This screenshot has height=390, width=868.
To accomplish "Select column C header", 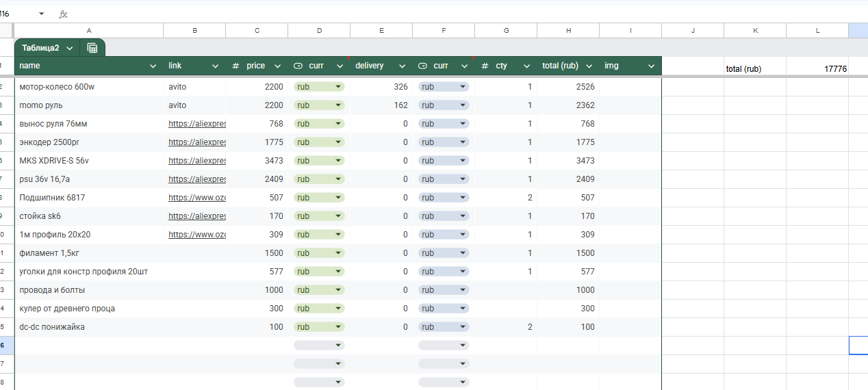I will (x=257, y=30).
